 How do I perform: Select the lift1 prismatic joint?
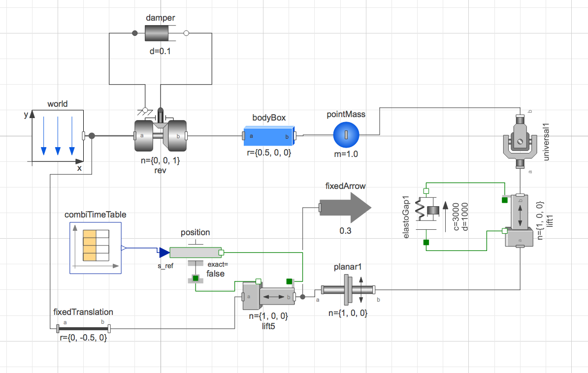point(520,221)
